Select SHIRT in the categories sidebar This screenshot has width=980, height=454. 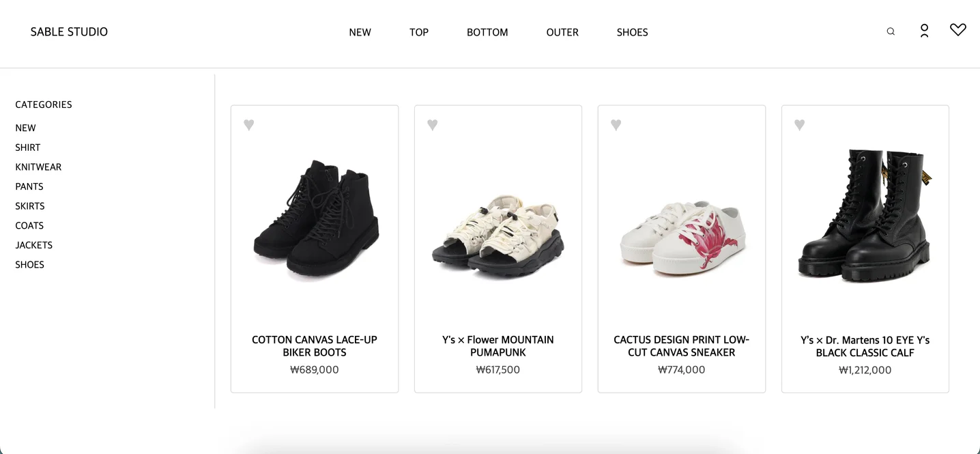(28, 147)
